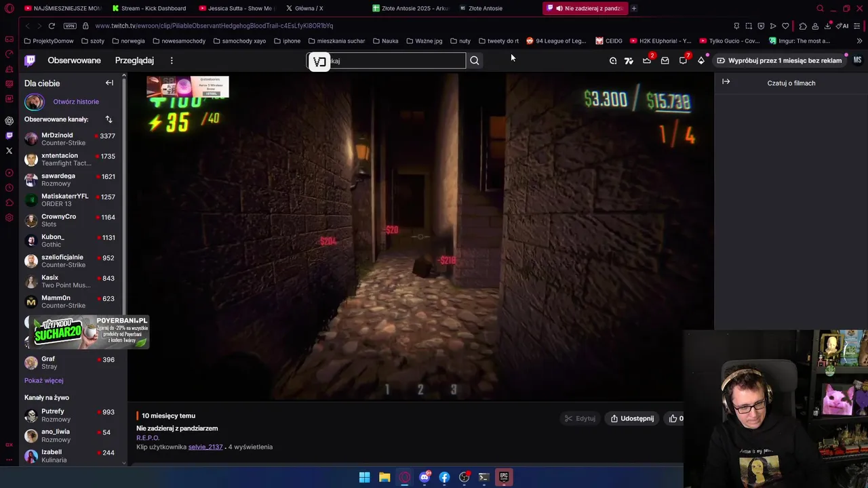The image size is (868, 488).
Task: Open File Explorer from taskbar
Action: point(384,477)
